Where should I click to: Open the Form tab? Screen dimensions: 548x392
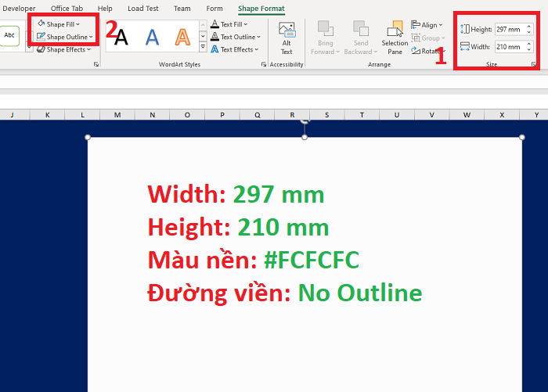point(215,9)
